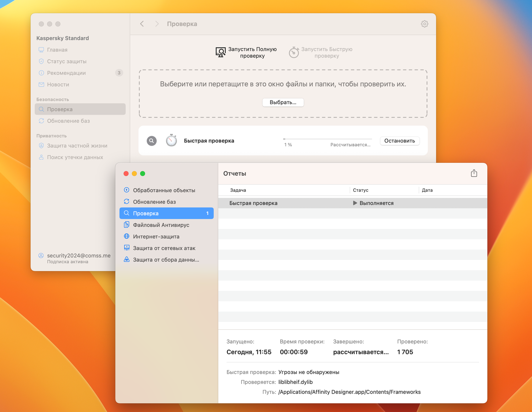Click the Защита от сбора данных icon
This screenshot has width=532, height=412.
(127, 260)
